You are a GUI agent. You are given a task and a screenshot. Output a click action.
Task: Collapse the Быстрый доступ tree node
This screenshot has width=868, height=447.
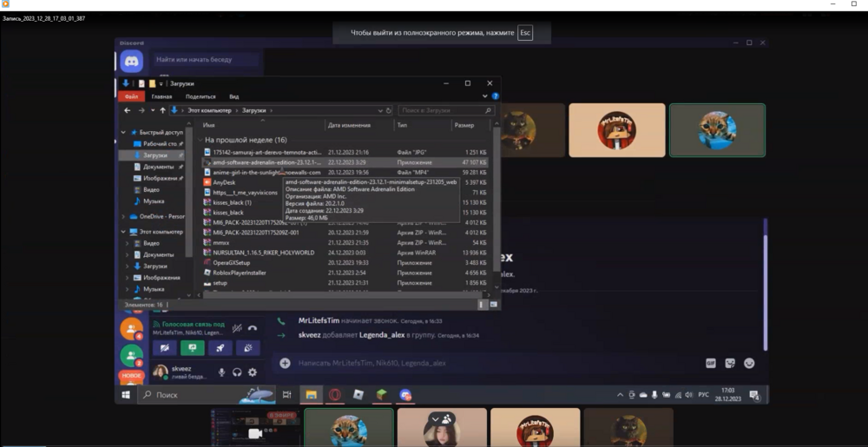[x=123, y=133]
